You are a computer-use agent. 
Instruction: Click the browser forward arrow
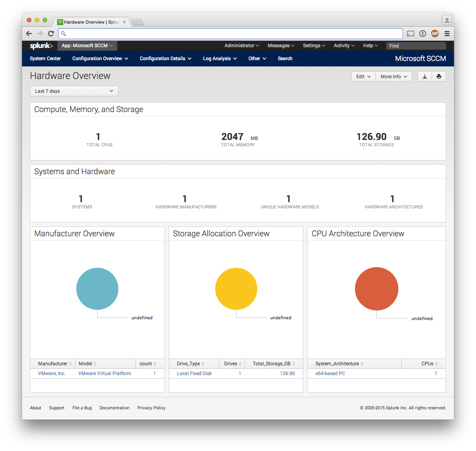[x=40, y=33]
